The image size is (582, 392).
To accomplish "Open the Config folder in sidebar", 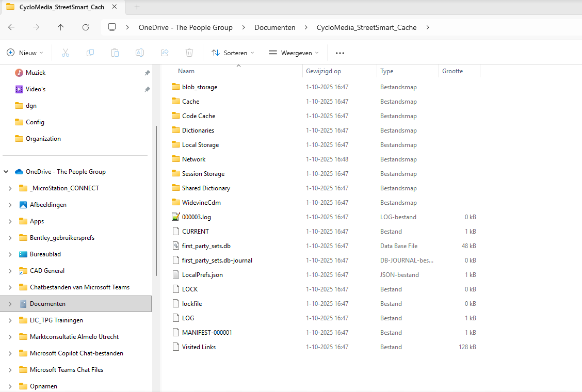I will point(35,122).
